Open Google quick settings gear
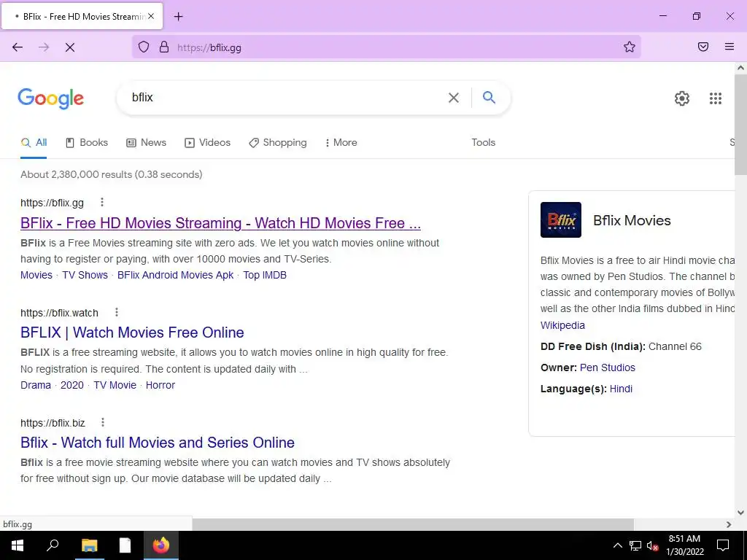 click(682, 98)
